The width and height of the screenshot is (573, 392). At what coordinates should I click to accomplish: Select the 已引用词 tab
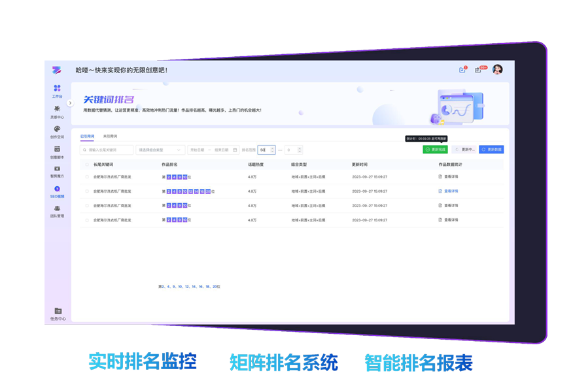(x=87, y=136)
